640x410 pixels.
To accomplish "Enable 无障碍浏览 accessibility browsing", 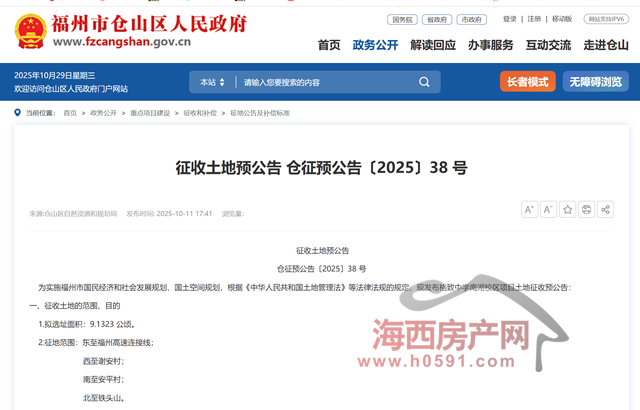I will pos(596,82).
